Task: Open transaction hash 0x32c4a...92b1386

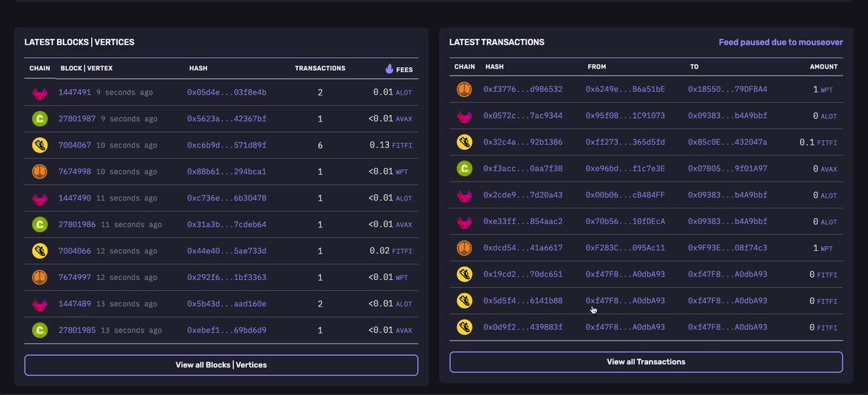Action: (523, 143)
